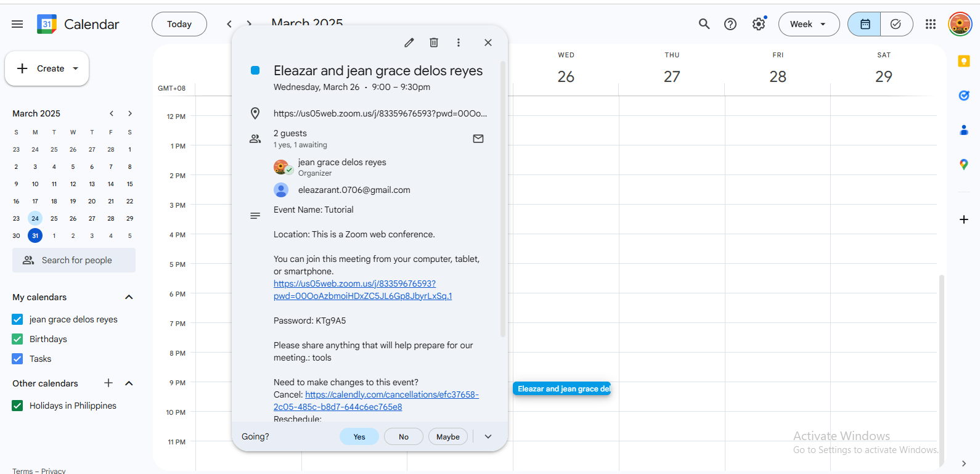Click the blue event color swatch
The height and width of the screenshot is (474, 980).
pyautogui.click(x=255, y=70)
